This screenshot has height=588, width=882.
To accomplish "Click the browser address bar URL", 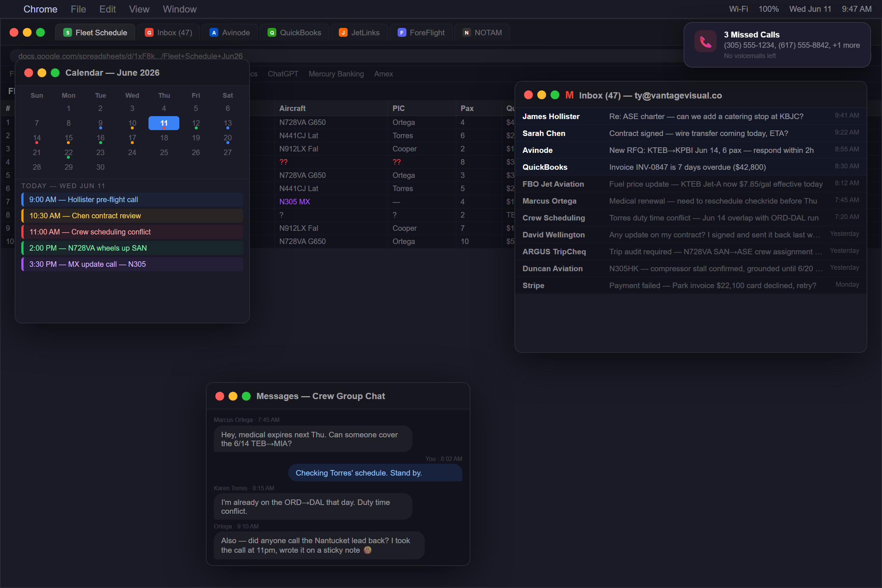I will [130, 56].
